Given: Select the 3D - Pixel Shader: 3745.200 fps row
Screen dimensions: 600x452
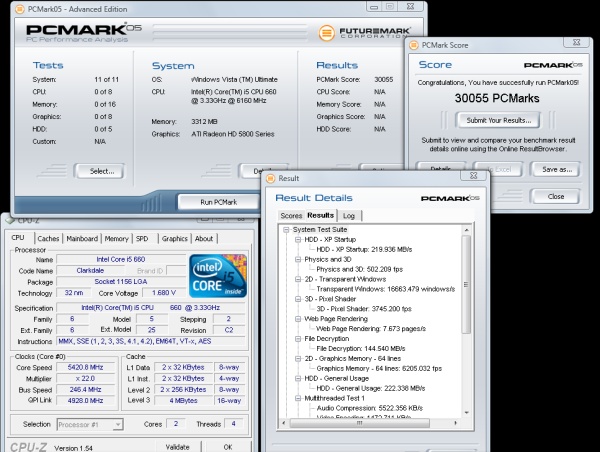Looking at the screenshot, I should (x=364, y=309).
